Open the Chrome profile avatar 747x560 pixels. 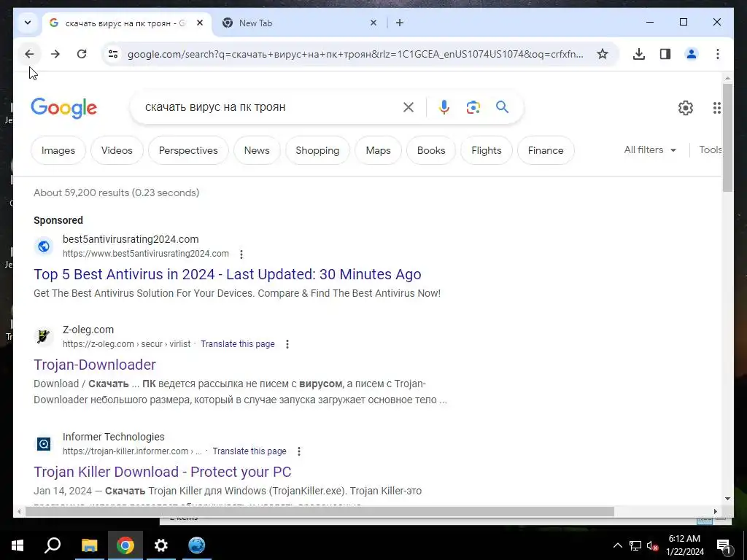[692, 54]
